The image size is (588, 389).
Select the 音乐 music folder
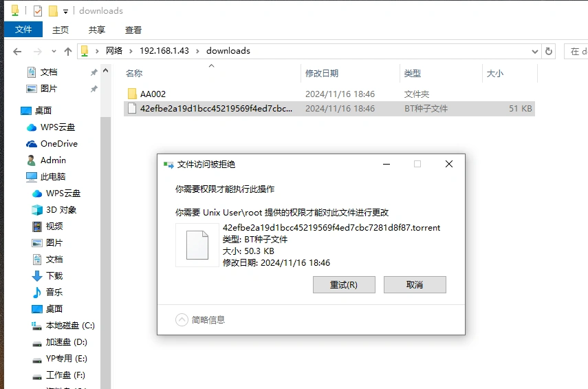tap(54, 293)
